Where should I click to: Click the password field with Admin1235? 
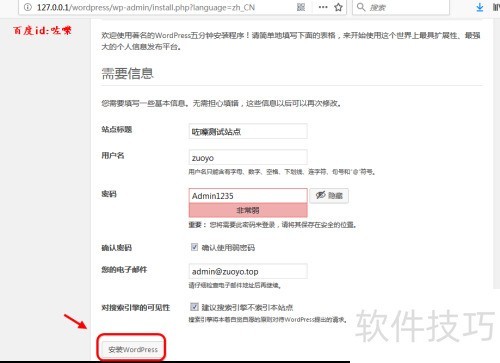point(248,196)
